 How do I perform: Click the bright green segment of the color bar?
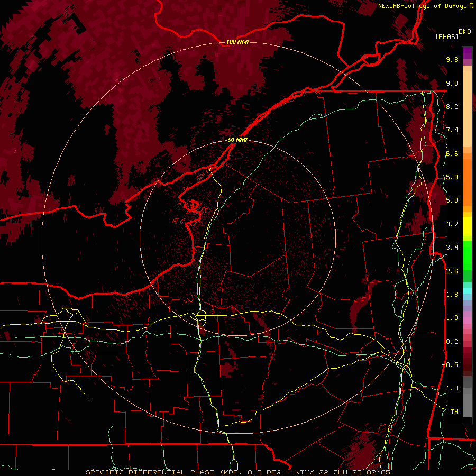pos(467,255)
